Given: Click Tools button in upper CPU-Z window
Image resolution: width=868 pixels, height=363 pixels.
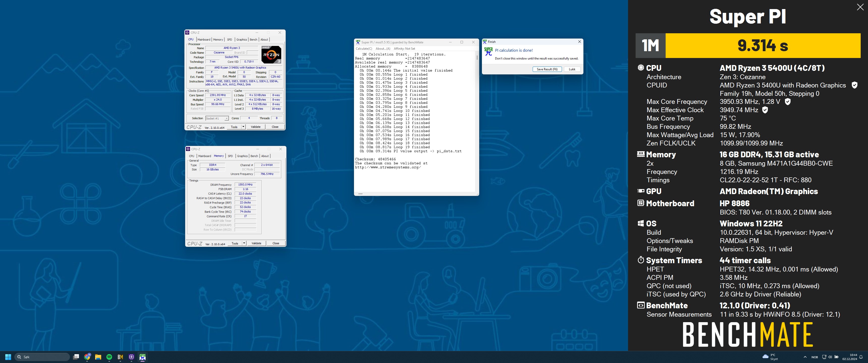Looking at the screenshot, I should 234,127.
